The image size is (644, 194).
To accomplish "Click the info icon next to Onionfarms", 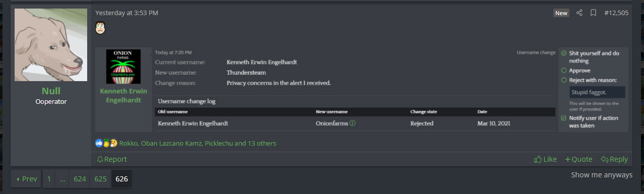I will (353, 123).
